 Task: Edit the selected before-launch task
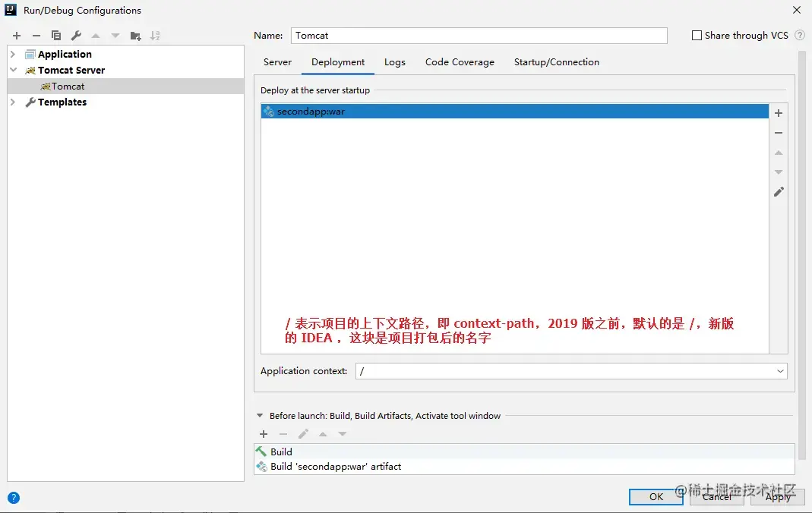[303, 434]
